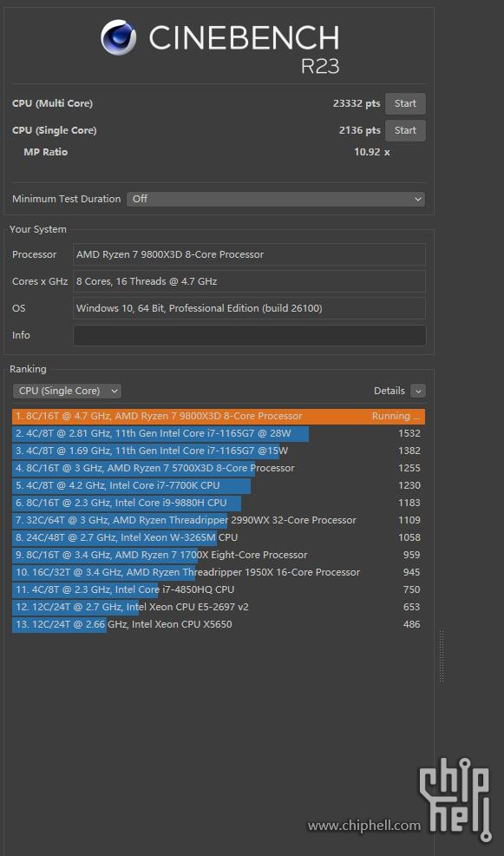Select ranking row 9 Ryzen 7 1700X
Screen dimensions: 504x856
219,556
